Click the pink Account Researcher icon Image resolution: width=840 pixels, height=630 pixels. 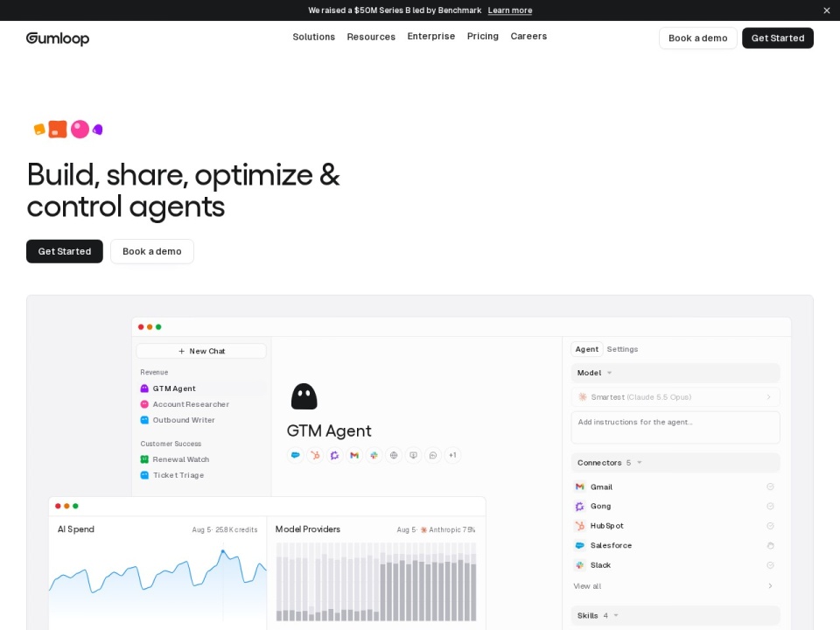(x=144, y=404)
